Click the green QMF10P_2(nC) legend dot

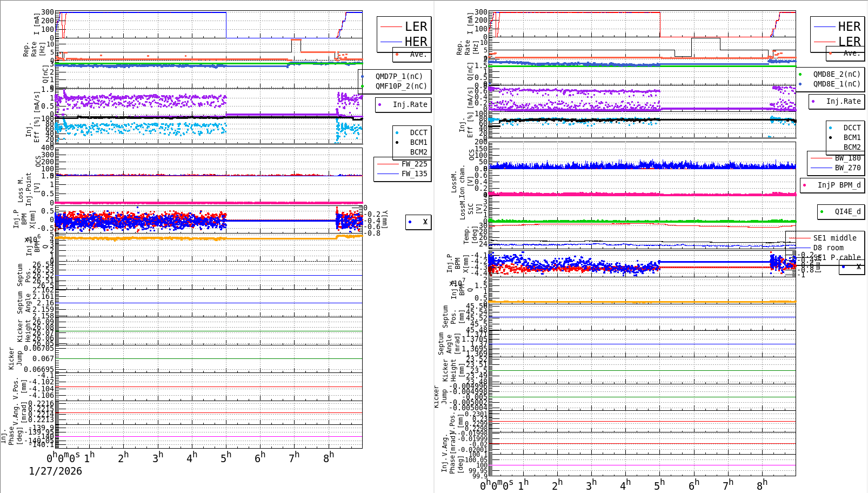(x=362, y=85)
